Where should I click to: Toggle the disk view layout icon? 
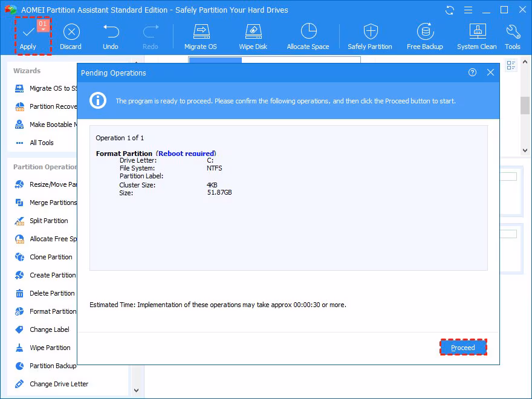pos(511,65)
